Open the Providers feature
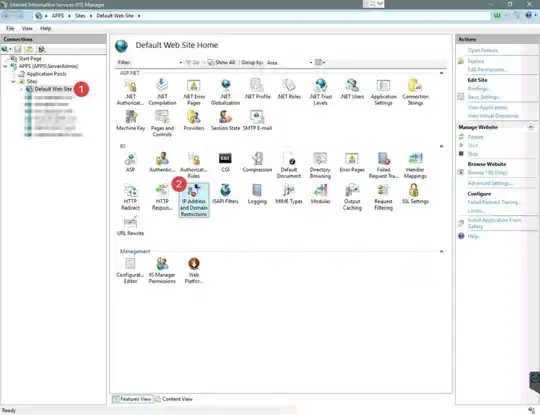 (194, 121)
